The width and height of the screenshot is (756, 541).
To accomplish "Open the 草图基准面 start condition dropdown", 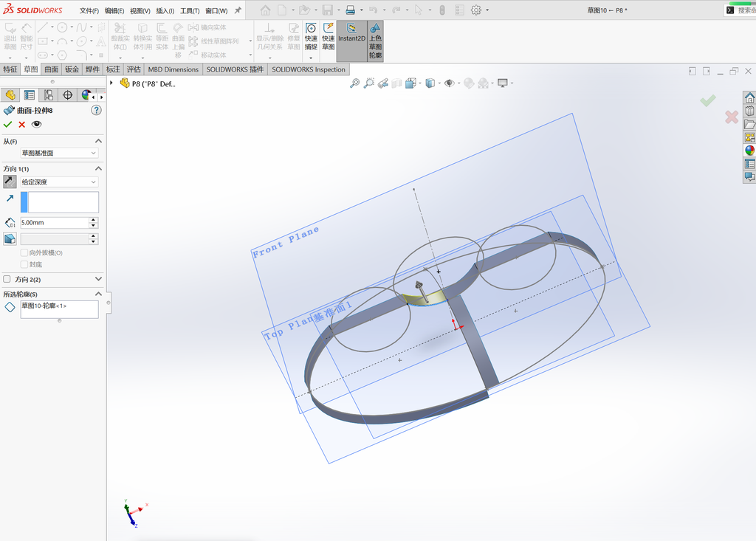I will click(59, 153).
